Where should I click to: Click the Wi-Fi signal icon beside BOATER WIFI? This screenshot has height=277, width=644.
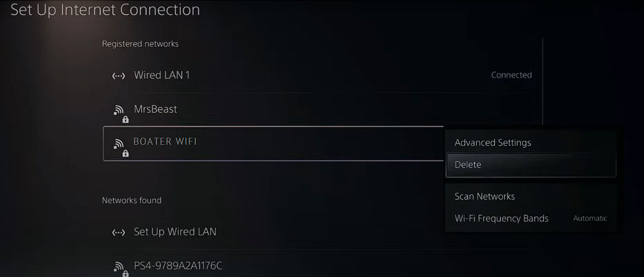click(118, 143)
